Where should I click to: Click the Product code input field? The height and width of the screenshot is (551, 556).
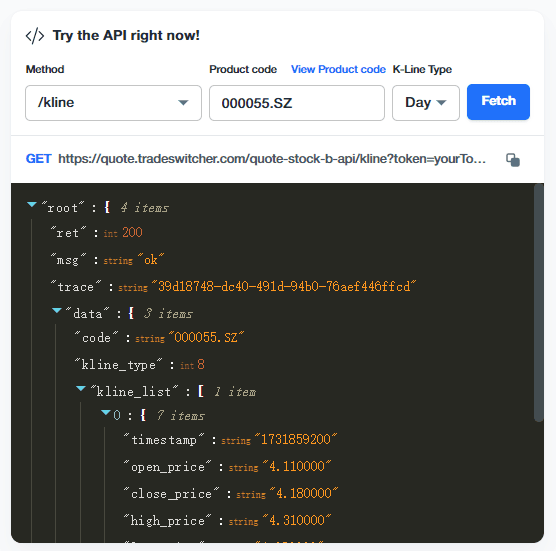[297, 103]
